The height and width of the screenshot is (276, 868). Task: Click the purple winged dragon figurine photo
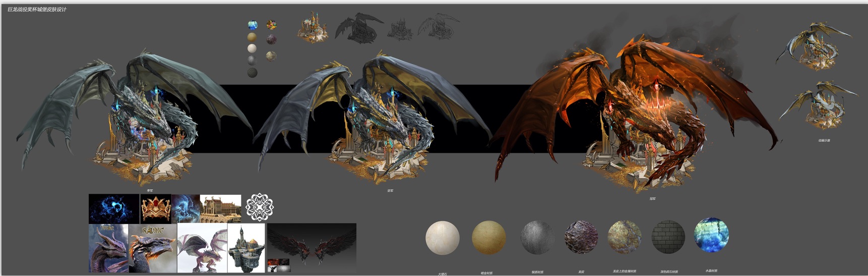tap(202, 248)
